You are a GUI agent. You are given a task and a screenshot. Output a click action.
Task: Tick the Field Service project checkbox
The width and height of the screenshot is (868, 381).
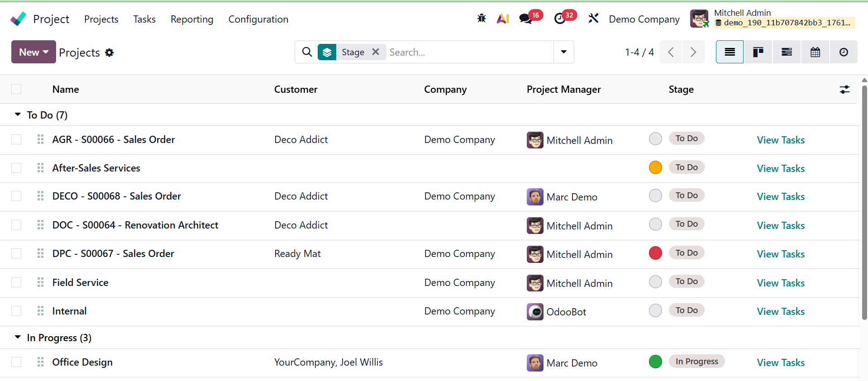click(16, 282)
